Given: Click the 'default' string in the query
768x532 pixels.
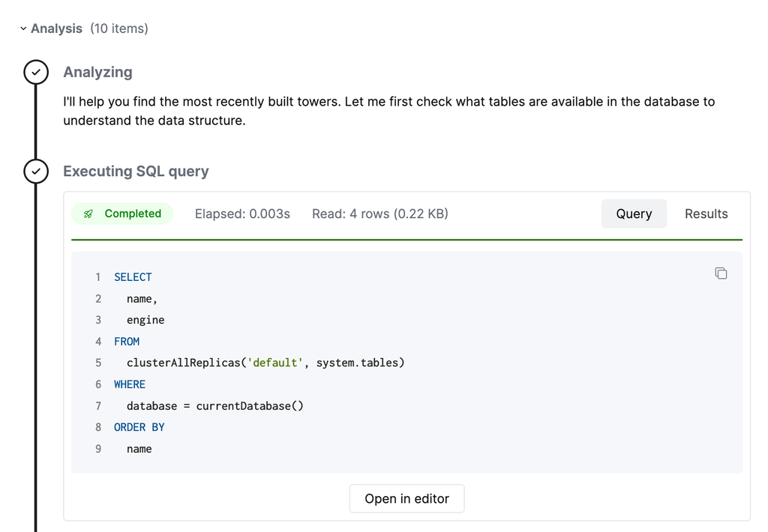Looking at the screenshot, I should [274, 363].
